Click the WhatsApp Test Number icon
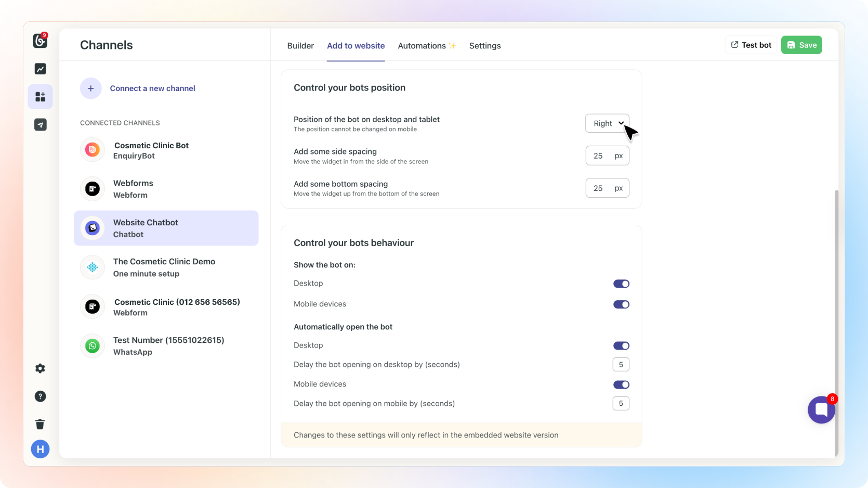The width and height of the screenshot is (868, 488). [93, 346]
